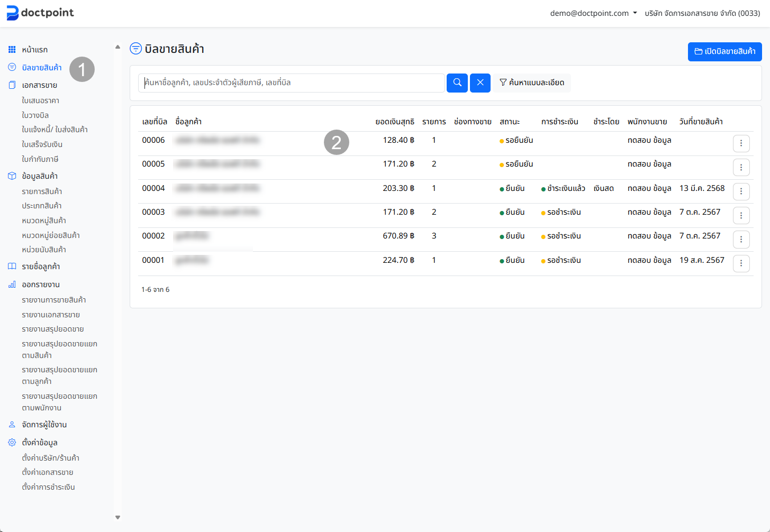Go to ตั้งค่าการชำระเงิน in the sidebar
This screenshot has height=532, width=770.
[48, 487]
